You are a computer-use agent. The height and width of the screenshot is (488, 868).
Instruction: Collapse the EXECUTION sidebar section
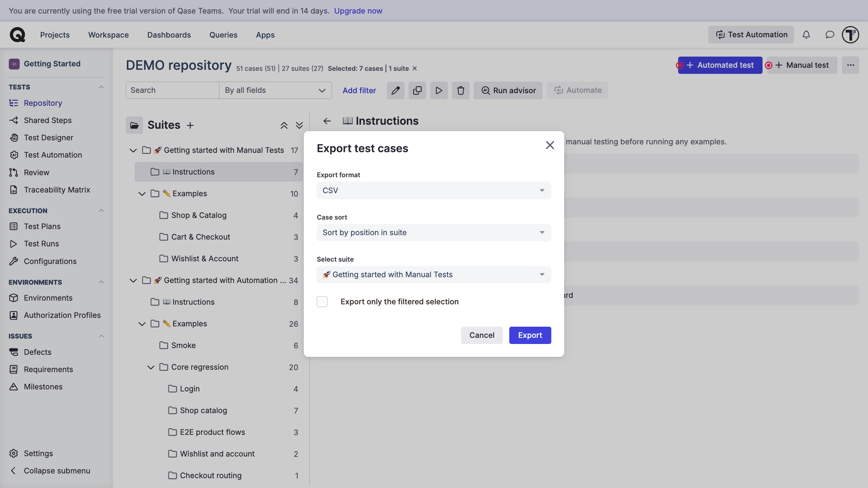click(101, 210)
